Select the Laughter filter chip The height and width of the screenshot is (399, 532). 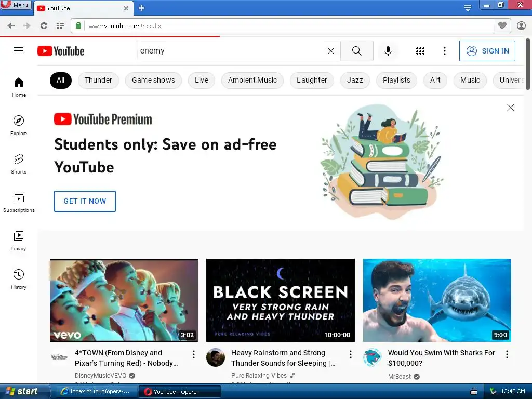(312, 81)
